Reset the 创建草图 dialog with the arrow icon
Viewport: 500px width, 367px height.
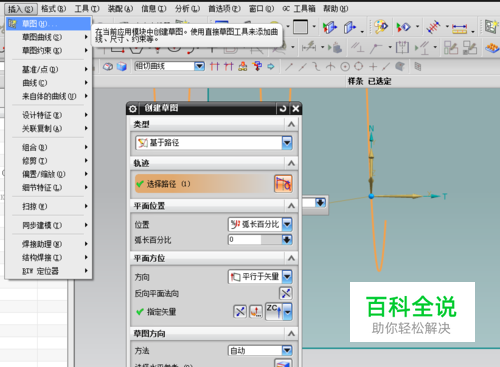[283, 109]
